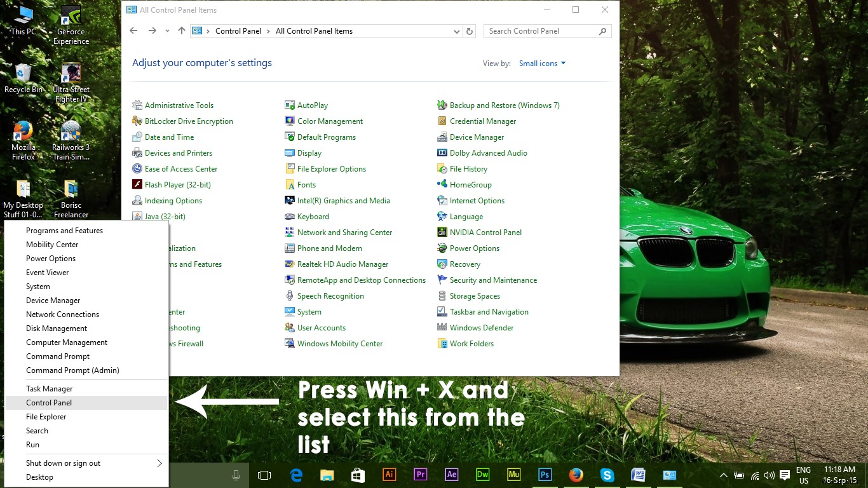
Task: Open After Effects taskbar icon
Action: coord(451,475)
